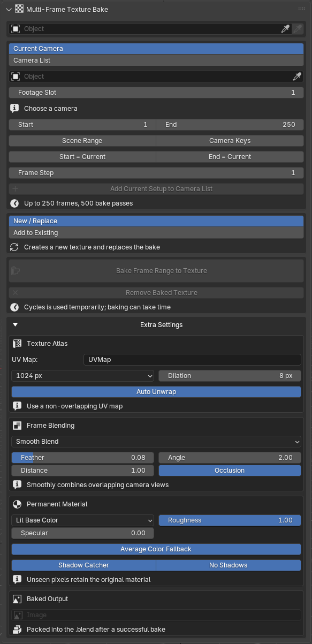Viewport: 312px width, 644px height.
Task: Click the info icon beside Use a non-overlapping UV map
Action: click(x=18, y=406)
